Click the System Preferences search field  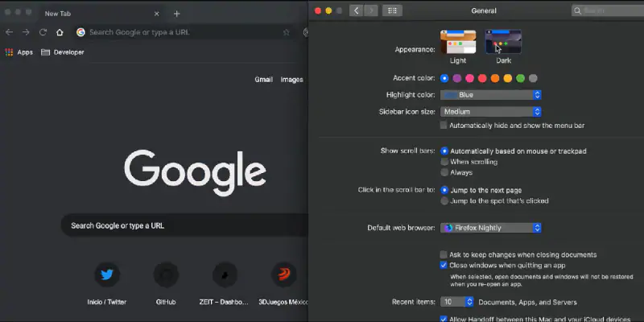tap(608, 10)
